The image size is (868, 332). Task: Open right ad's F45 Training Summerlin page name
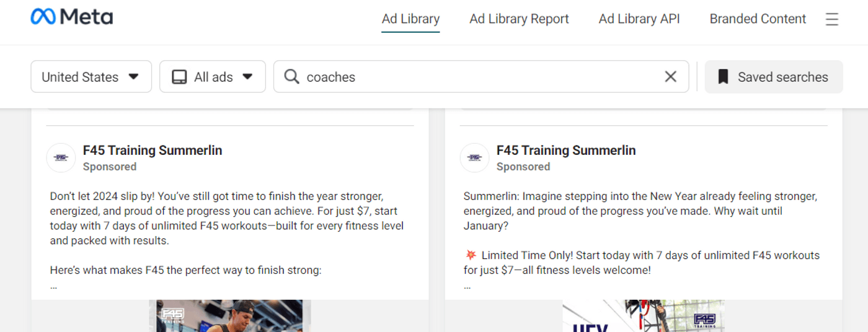pyautogui.click(x=566, y=151)
